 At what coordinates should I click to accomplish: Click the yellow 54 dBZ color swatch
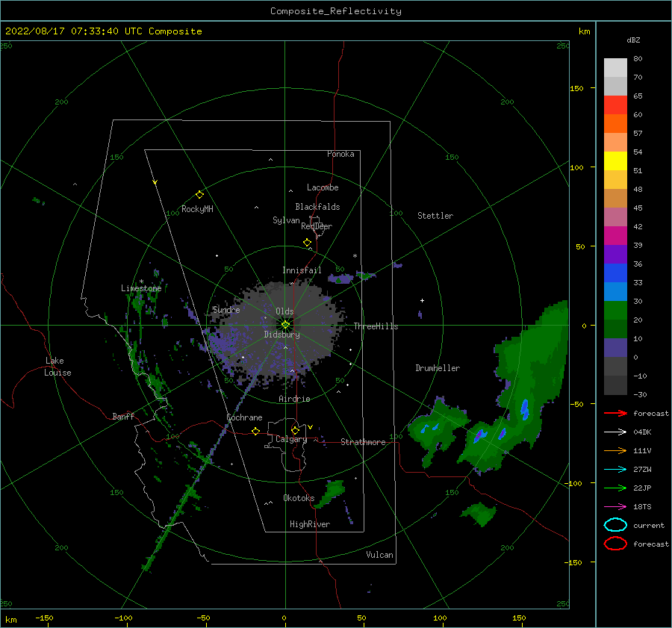pos(615,161)
